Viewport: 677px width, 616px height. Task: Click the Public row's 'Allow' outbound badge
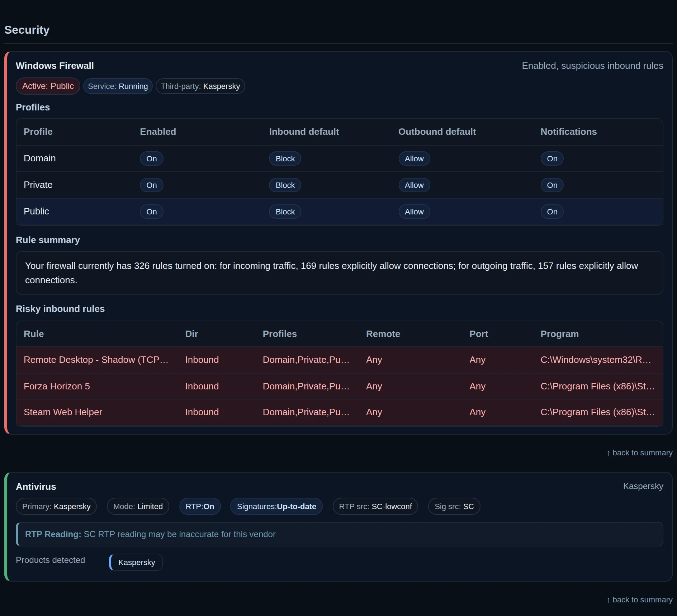414,212
